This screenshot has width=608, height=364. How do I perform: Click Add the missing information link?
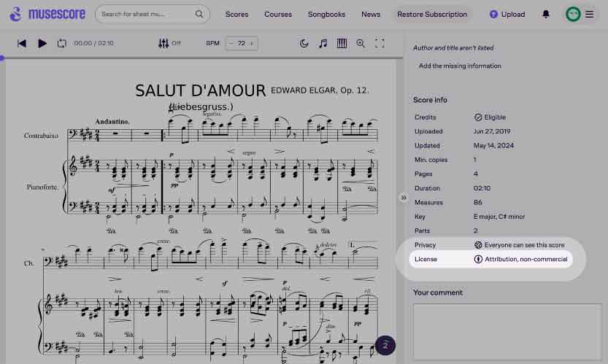point(460,66)
